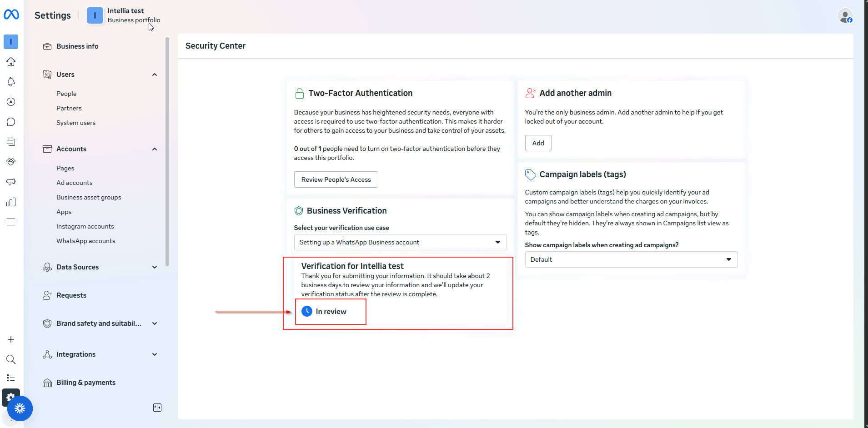Open Ad accounts under Accounts
Image resolution: width=868 pixels, height=428 pixels.
pyautogui.click(x=75, y=183)
